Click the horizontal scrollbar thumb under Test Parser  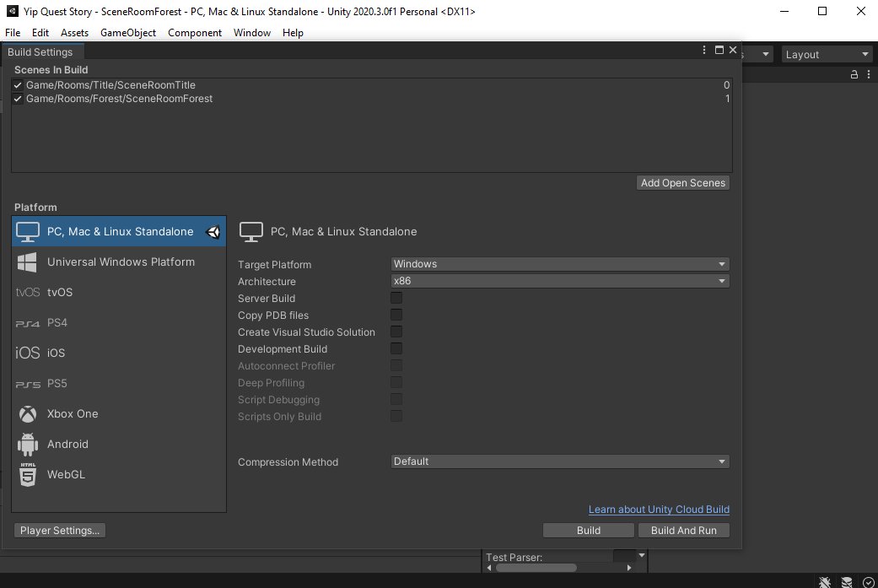[x=536, y=568]
